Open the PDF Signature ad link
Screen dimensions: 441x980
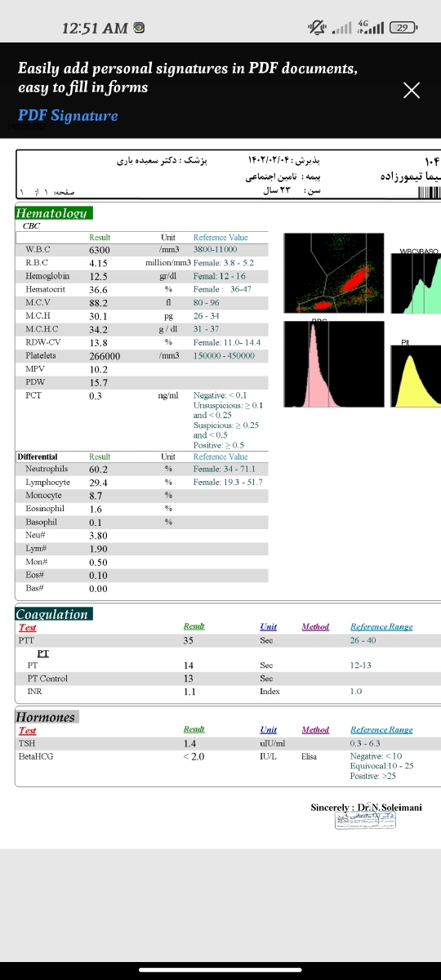point(68,116)
